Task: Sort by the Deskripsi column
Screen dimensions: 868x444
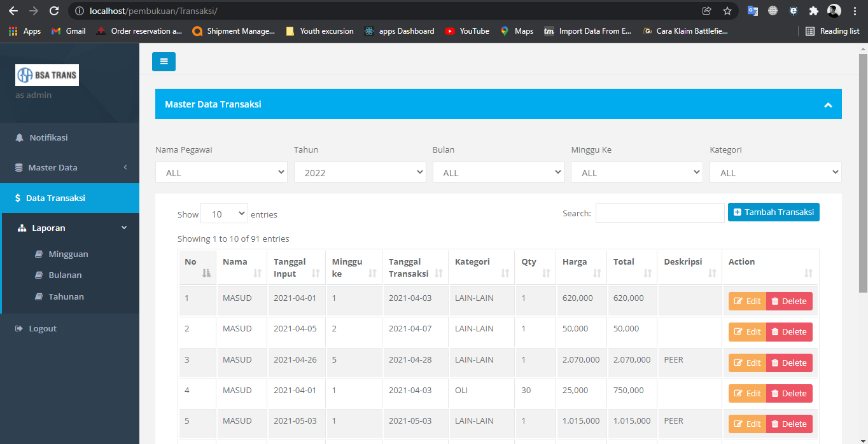Action: 689,267
